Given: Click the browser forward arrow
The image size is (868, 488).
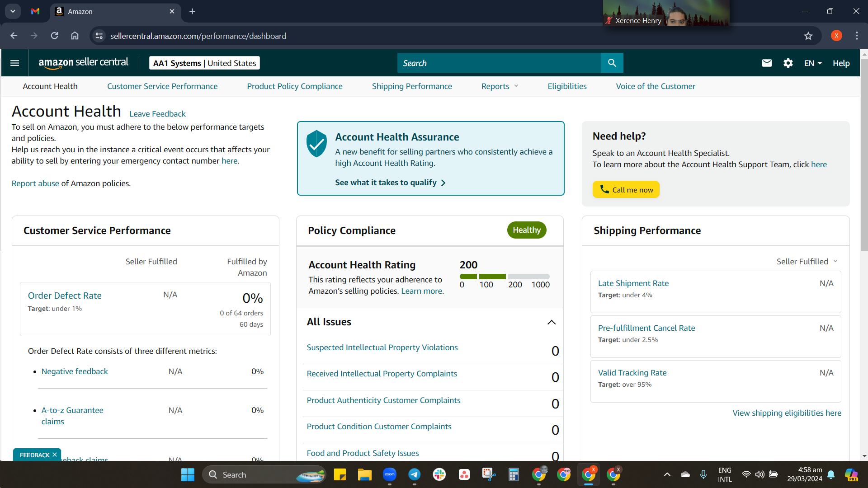Looking at the screenshot, I should click(34, 36).
